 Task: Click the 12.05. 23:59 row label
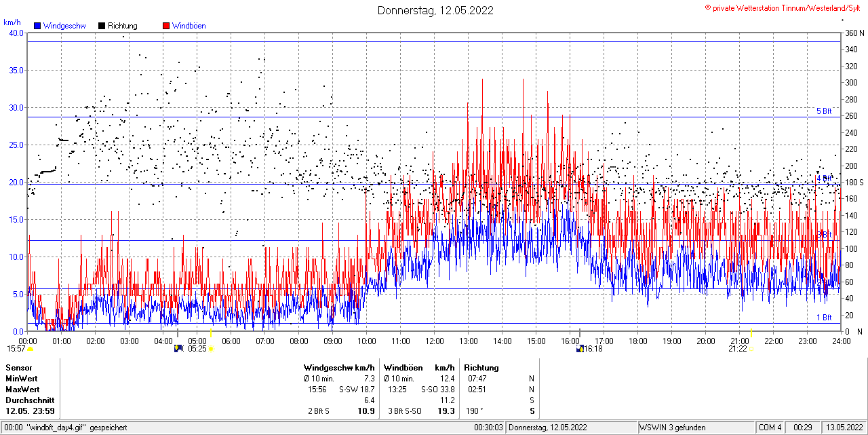pyautogui.click(x=31, y=411)
